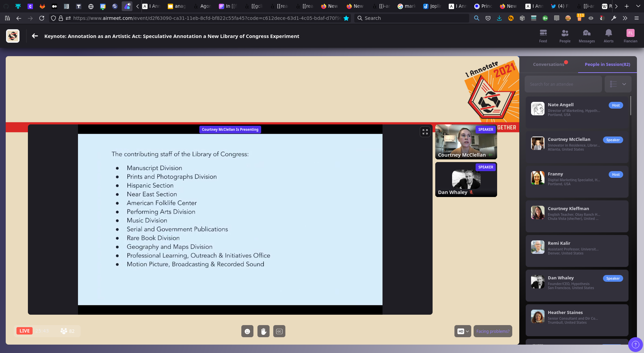Click the attendee search field

pos(563,84)
